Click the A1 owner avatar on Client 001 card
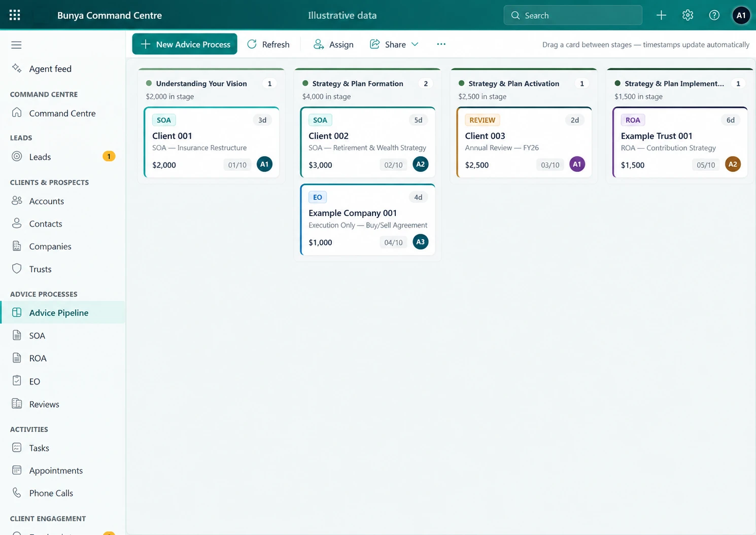756x535 pixels. pos(264,164)
